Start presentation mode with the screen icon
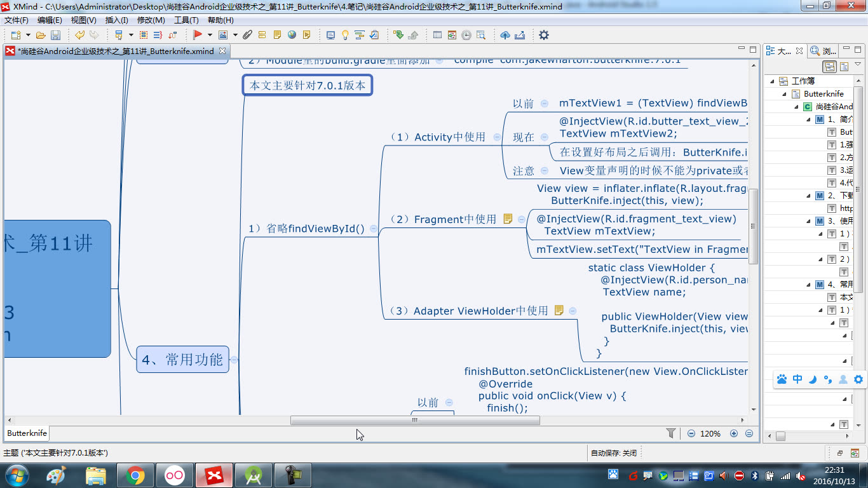The width and height of the screenshot is (868, 488). coord(330,35)
